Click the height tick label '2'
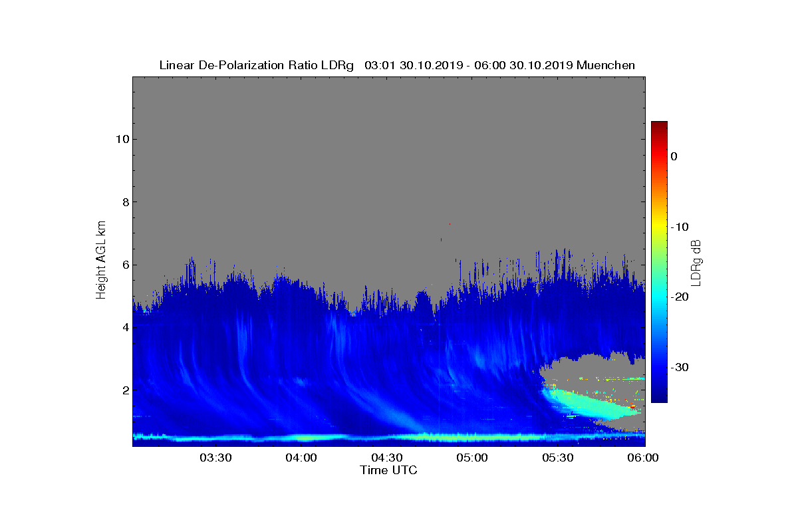798x532 pixels. tap(125, 390)
